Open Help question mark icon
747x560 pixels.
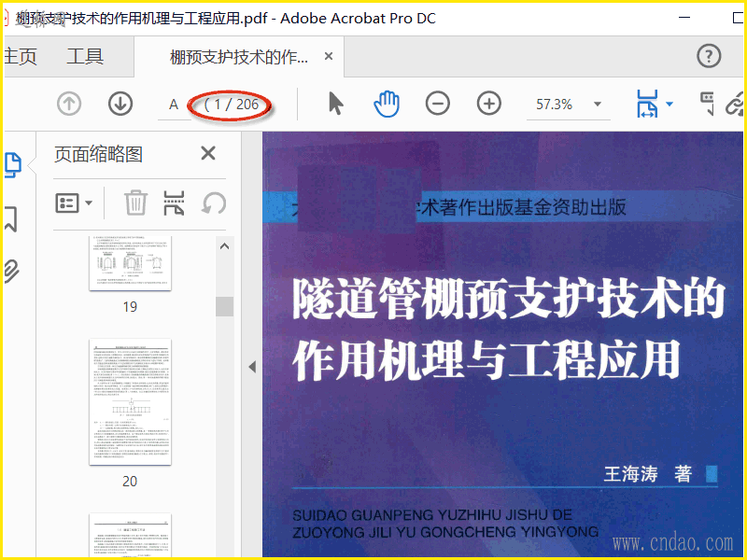(709, 56)
